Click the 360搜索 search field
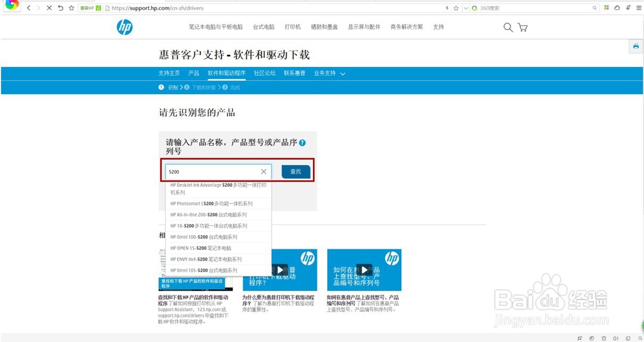644x342 pixels. pyautogui.click(x=535, y=8)
